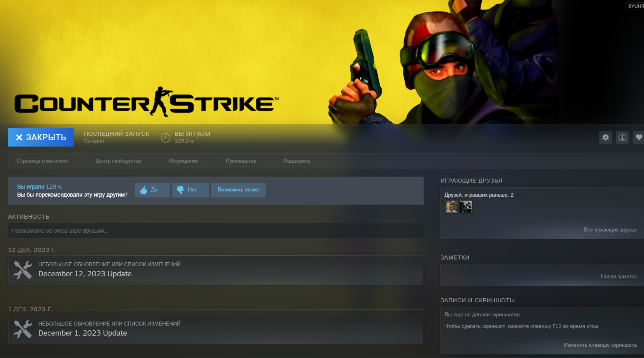644x358 pixels.
Task: Click the ИГРАЮЩИЕ ДРУЗЬЯ heading
Action: [x=471, y=181]
